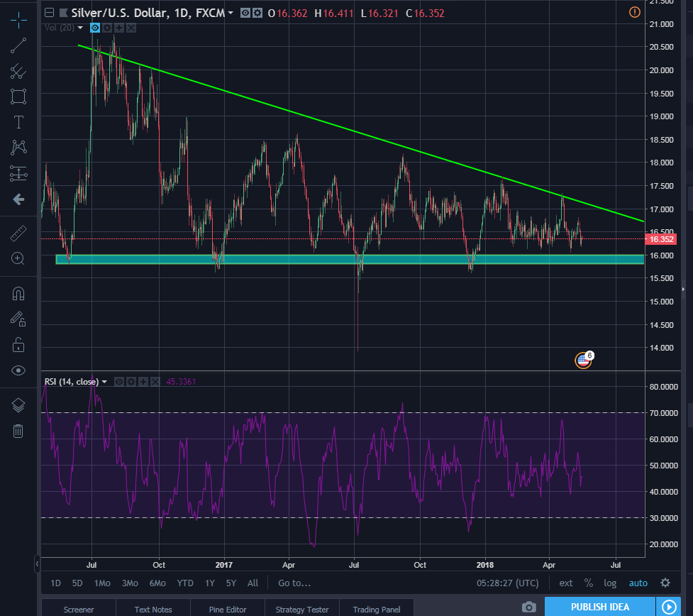Toggle stay in drawing mode pencil-lock
The height and width of the screenshot is (616, 693).
[x=18, y=319]
